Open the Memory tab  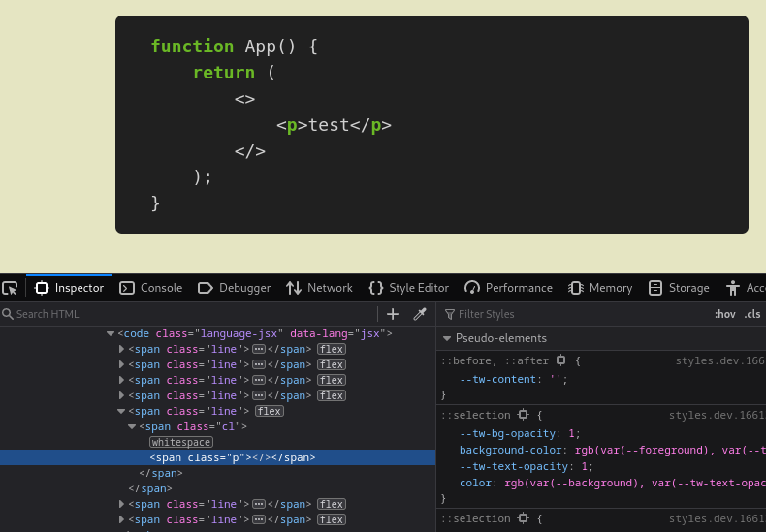click(600, 288)
